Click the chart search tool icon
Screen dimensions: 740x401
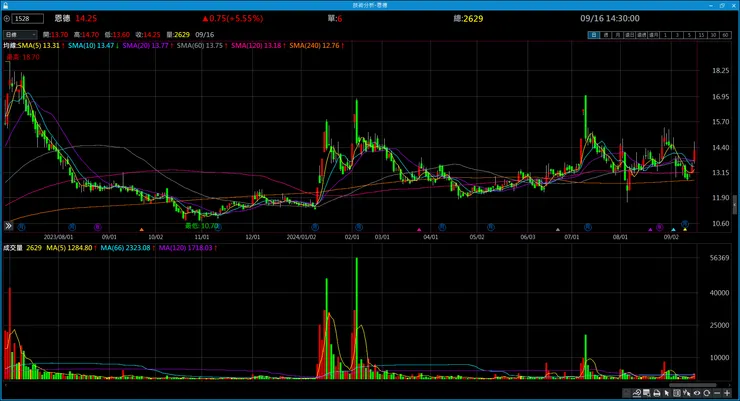[637, 393]
